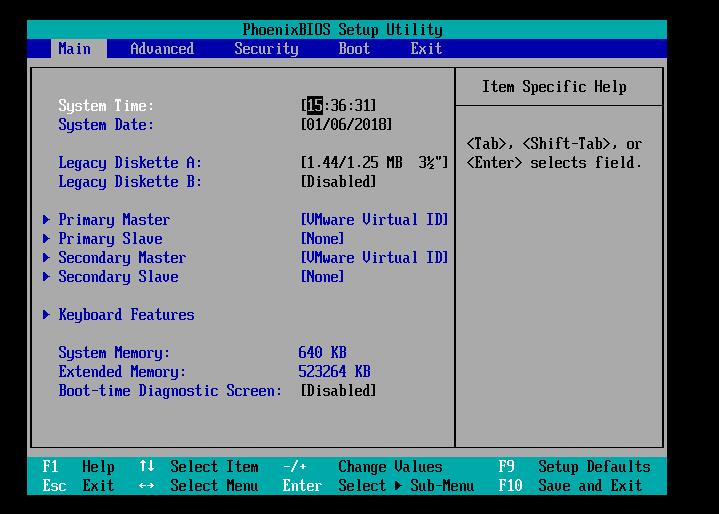Click the Extended Memory label
Image resolution: width=719 pixels, height=514 pixels.
pyautogui.click(x=122, y=372)
